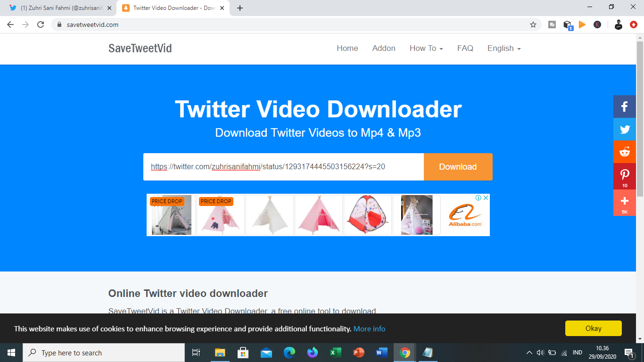Open taskbar clock showing 10.36
The height and width of the screenshot is (362, 644).
click(x=603, y=353)
